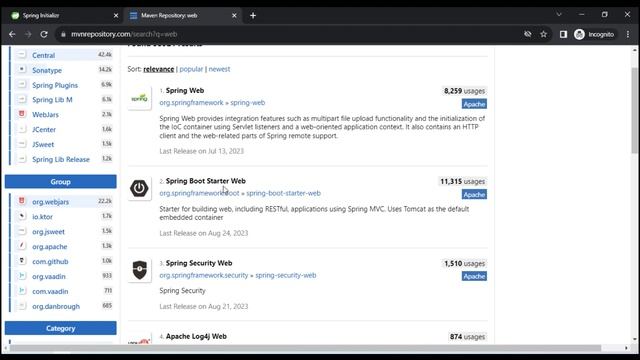
Task: Click the Group section header
Action: pyautogui.click(x=60, y=182)
